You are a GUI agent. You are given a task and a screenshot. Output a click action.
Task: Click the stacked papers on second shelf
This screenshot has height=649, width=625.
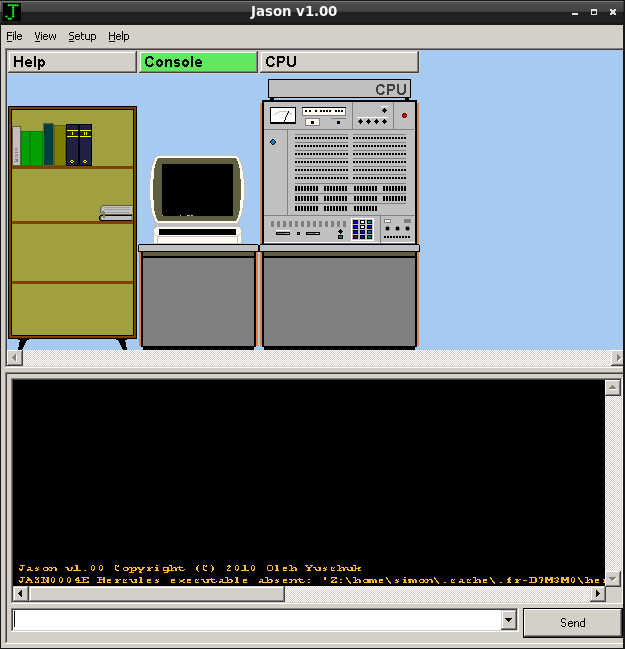pos(116,213)
